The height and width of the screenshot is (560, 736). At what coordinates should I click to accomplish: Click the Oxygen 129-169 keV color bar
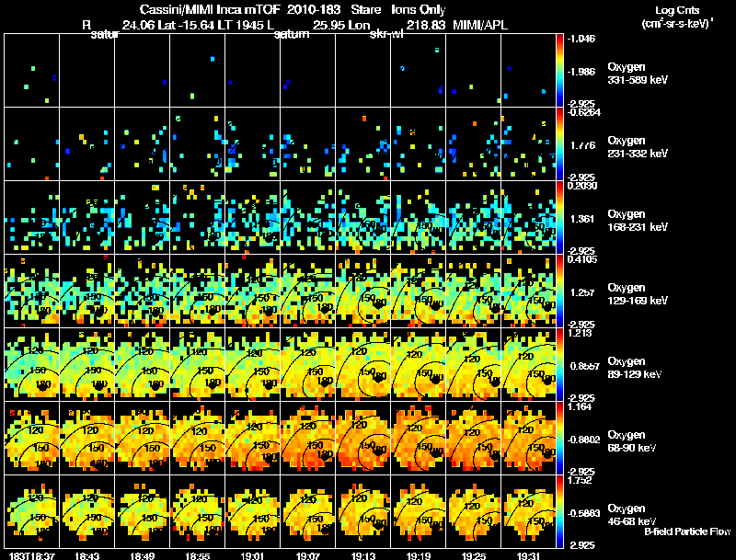[562, 291]
